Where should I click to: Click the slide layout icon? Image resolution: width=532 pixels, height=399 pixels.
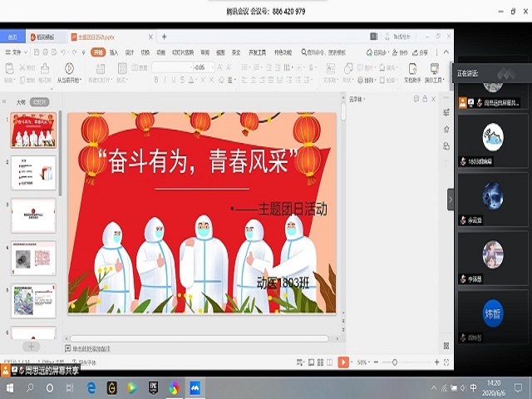click(x=122, y=68)
